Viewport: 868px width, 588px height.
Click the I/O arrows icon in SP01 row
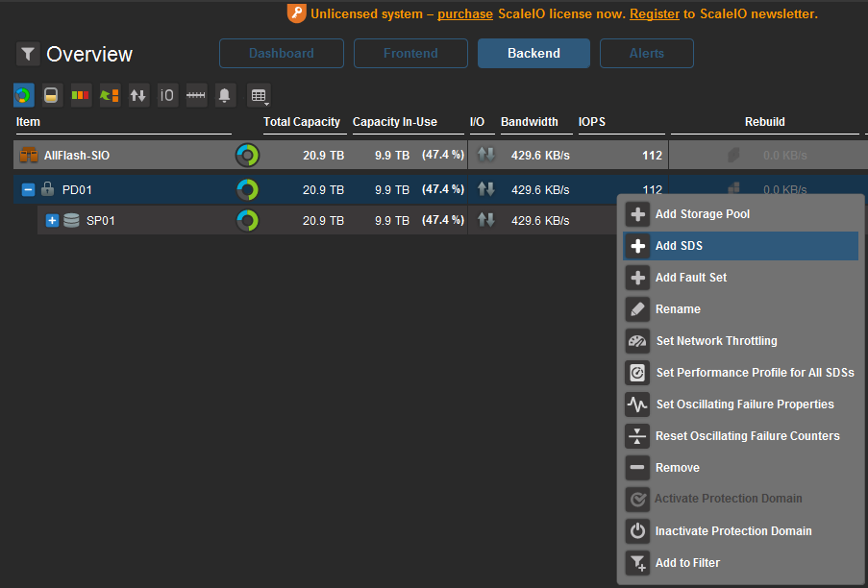[486, 220]
